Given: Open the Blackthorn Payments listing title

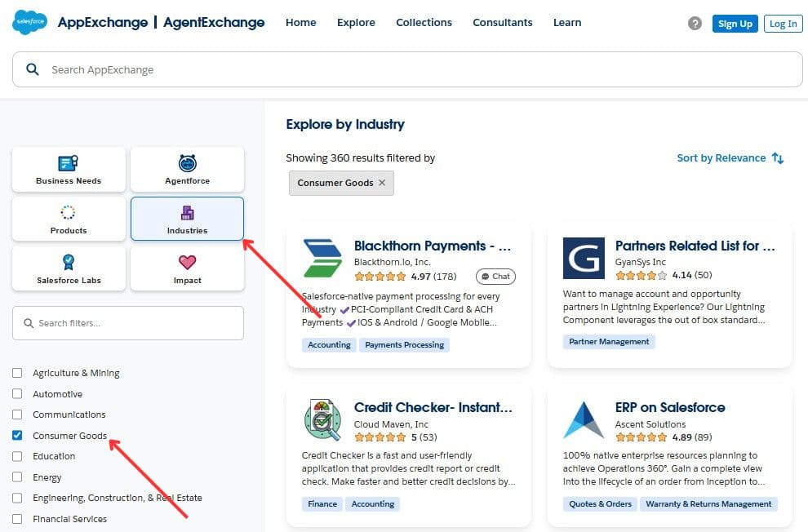Looking at the screenshot, I should [x=433, y=246].
